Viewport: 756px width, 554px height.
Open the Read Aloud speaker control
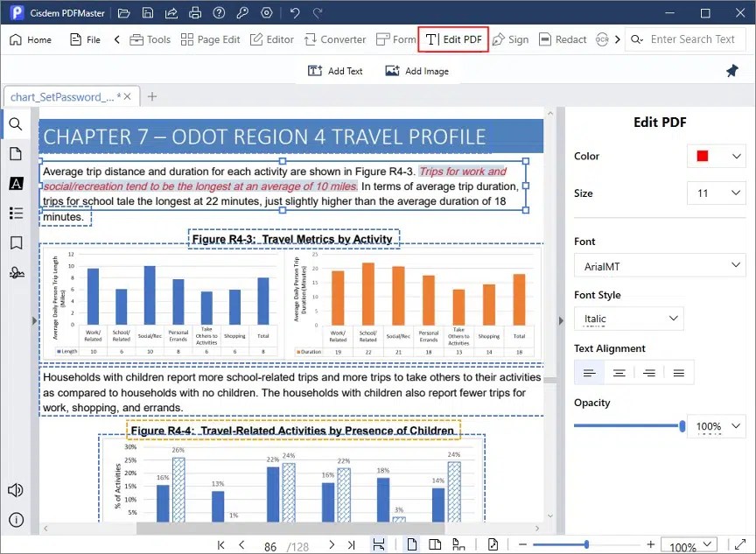pyautogui.click(x=15, y=490)
